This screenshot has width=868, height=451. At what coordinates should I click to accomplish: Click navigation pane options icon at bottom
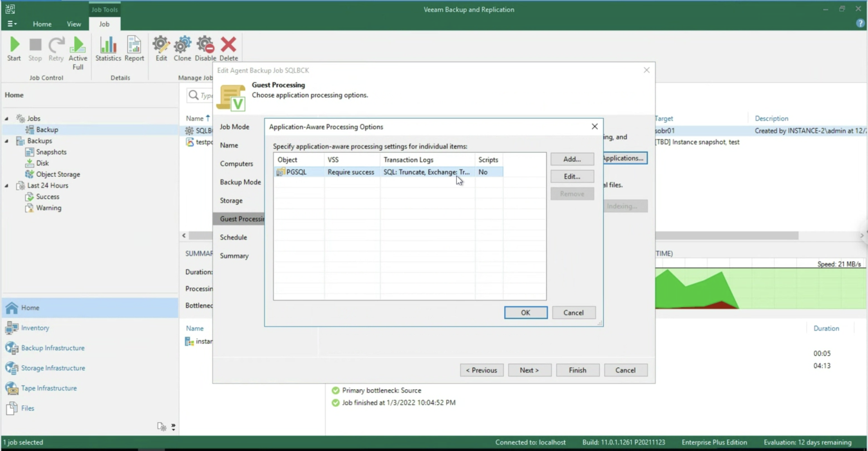tap(162, 426)
